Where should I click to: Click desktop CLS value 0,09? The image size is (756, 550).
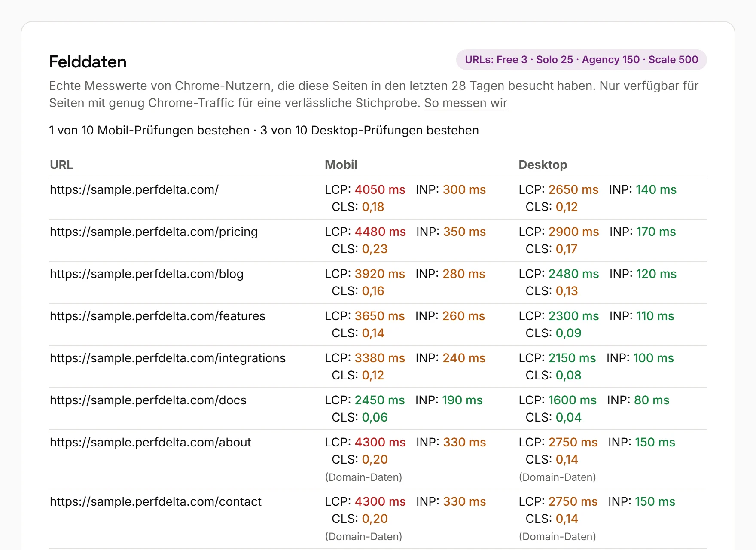tap(568, 333)
